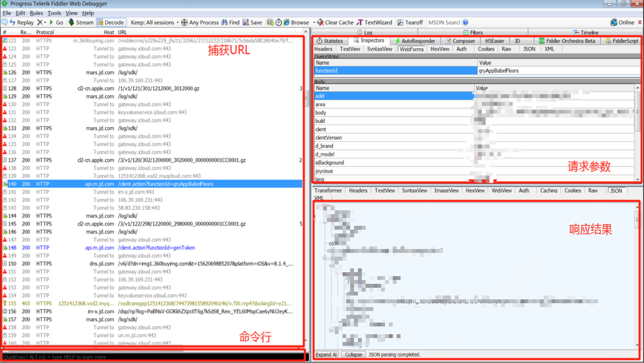Open the Remove sessions dropdown arrow
The width and height of the screenshot is (644, 363).
[45, 22]
